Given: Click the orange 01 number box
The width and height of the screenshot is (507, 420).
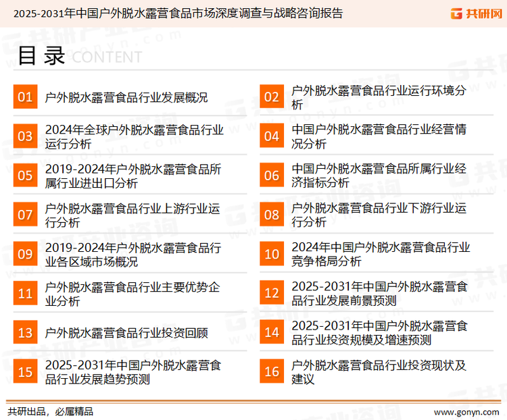Looking at the screenshot, I should (25, 97).
